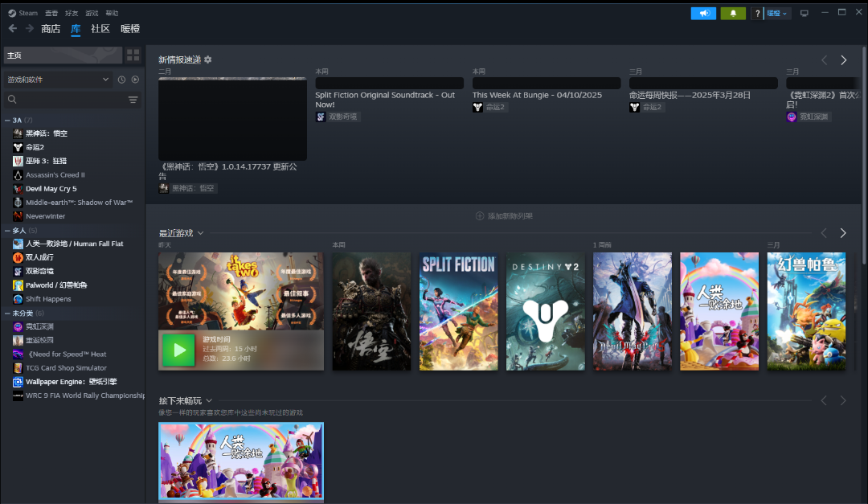Toggle the ready-to-play filter icon
The height and width of the screenshot is (504, 868).
135,80
